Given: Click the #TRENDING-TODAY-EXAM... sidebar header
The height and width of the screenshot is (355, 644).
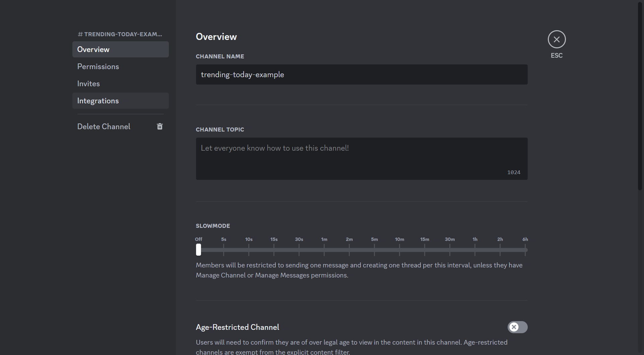Looking at the screenshot, I should 120,34.
